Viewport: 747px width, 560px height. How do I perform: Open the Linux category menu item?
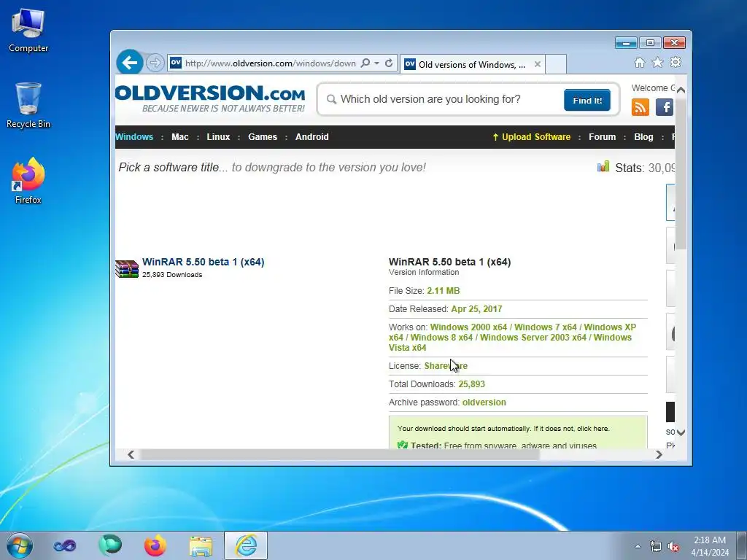pos(218,136)
